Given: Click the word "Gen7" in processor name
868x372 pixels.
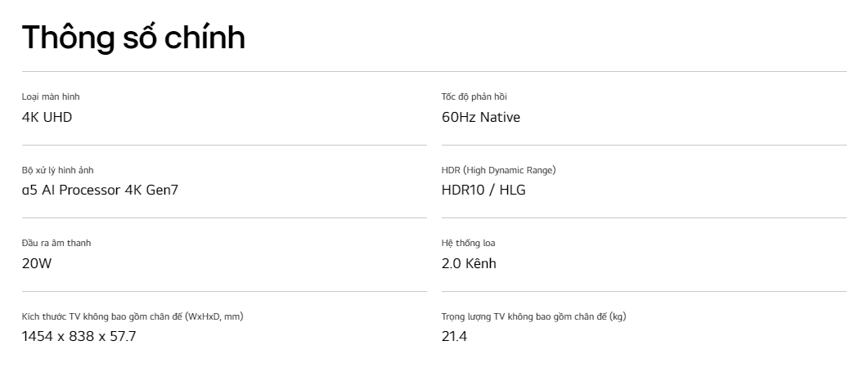Looking at the screenshot, I should (x=162, y=190).
